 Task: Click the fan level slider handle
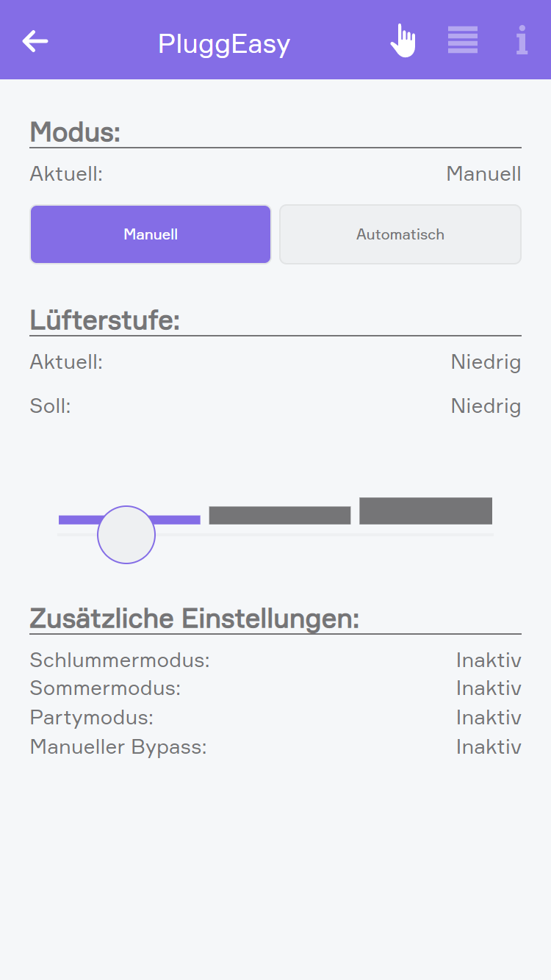pos(126,535)
